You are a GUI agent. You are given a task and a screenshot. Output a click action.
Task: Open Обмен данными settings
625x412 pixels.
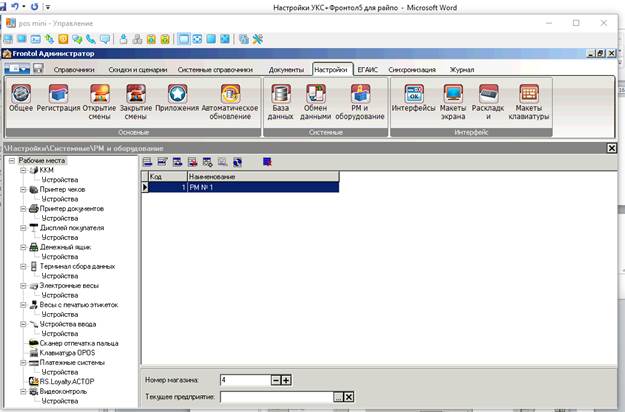tap(315, 102)
